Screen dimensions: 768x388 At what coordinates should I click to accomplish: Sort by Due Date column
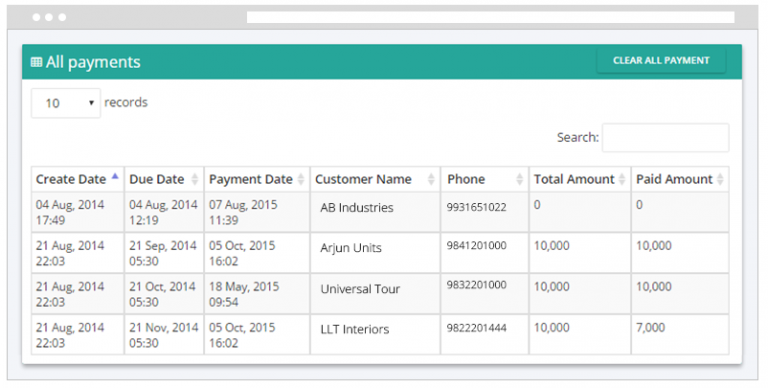[x=164, y=179]
